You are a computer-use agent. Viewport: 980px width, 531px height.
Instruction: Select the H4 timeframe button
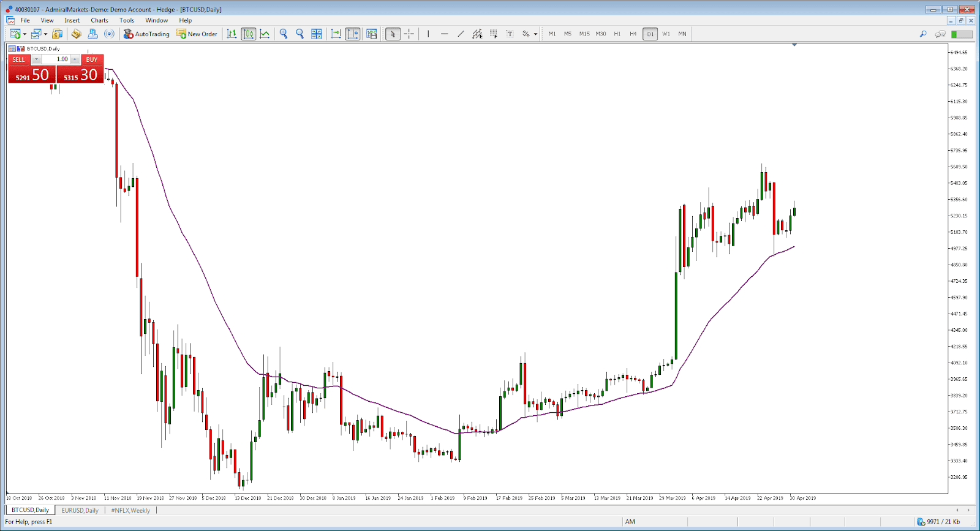pyautogui.click(x=633, y=34)
